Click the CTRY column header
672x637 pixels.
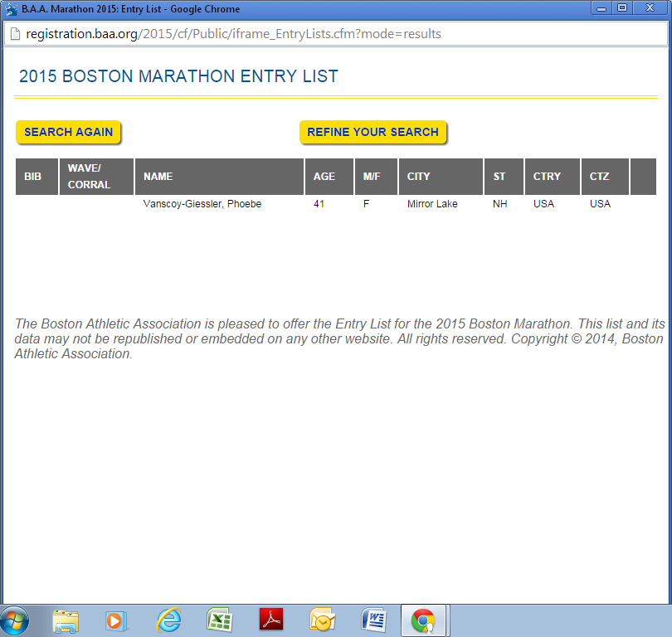(553, 177)
